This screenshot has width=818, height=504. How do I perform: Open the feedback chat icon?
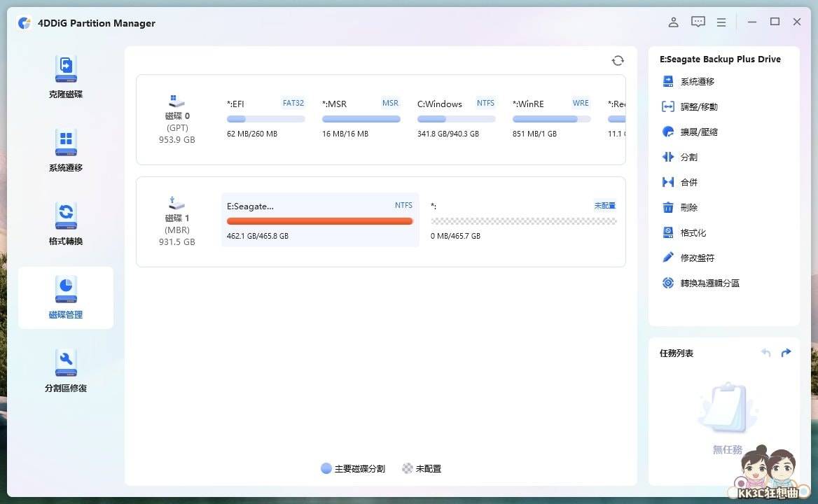698,22
